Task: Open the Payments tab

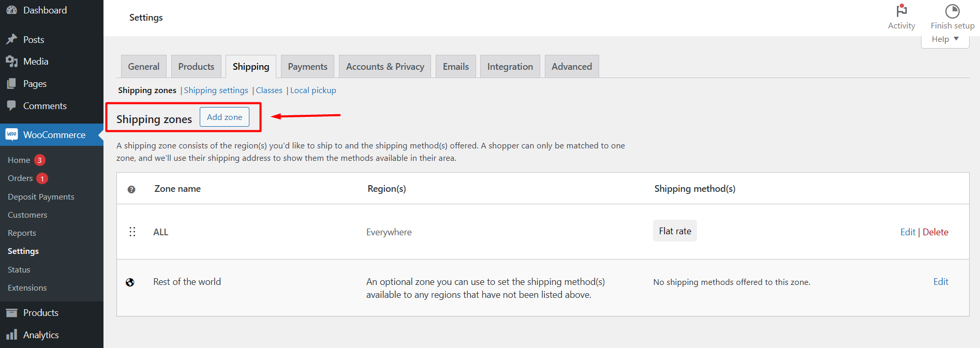Action: (307, 66)
